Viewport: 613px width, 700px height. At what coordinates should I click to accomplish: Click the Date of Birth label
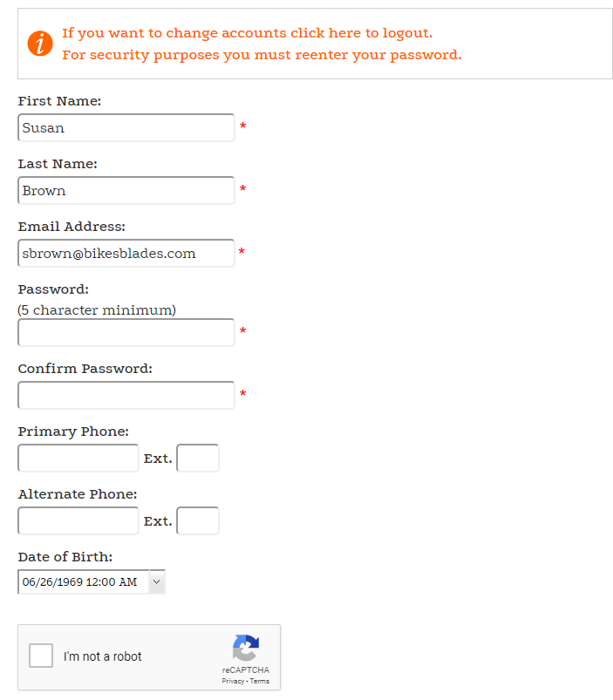pyautogui.click(x=65, y=557)
